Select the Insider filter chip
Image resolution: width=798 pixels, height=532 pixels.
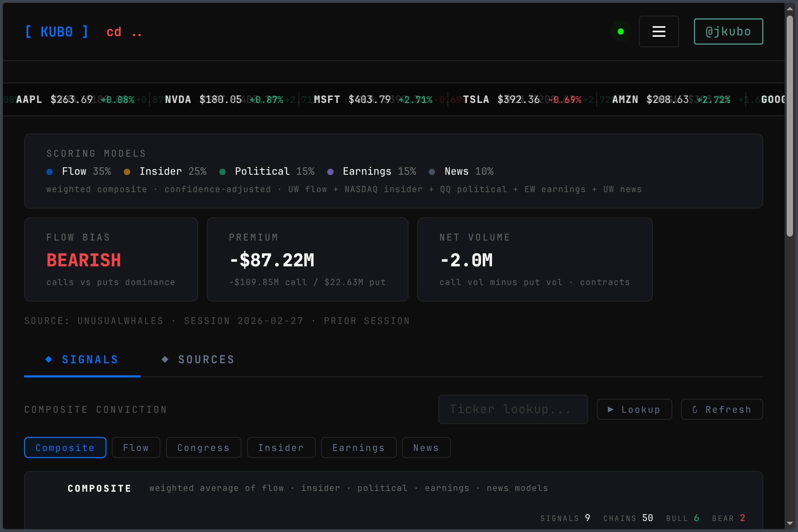tap(281, 447)
